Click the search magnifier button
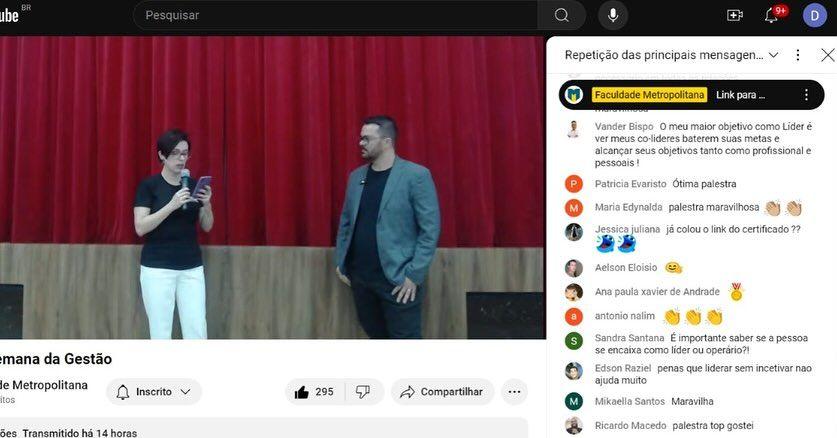 [x=562, y=15]
